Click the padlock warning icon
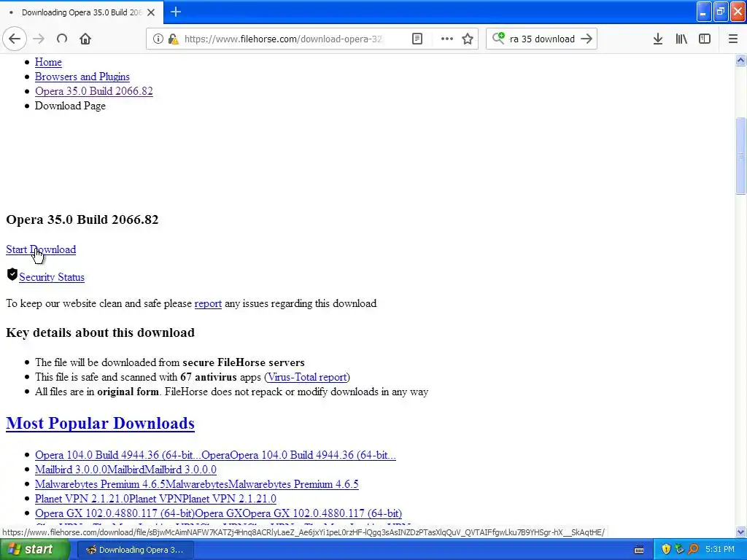This screenshot has width=747, height=560. [x=174, y=39]
